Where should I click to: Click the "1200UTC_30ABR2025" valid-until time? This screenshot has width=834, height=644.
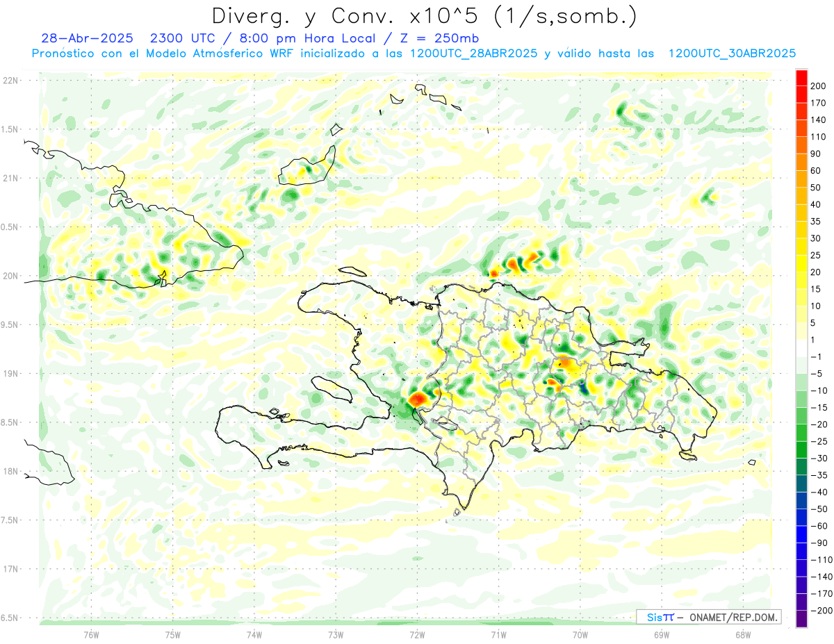pyautogui.click(x=732, y=53)
